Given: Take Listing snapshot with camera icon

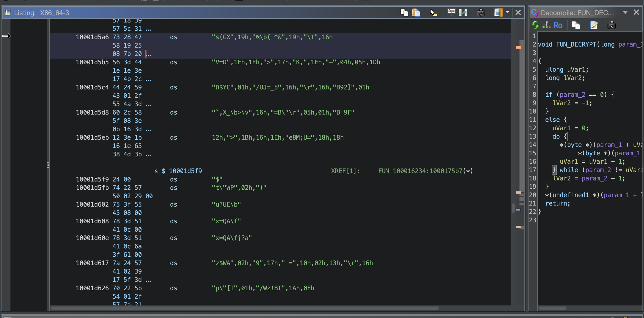Looking at the screenshot, I should 481,13.
